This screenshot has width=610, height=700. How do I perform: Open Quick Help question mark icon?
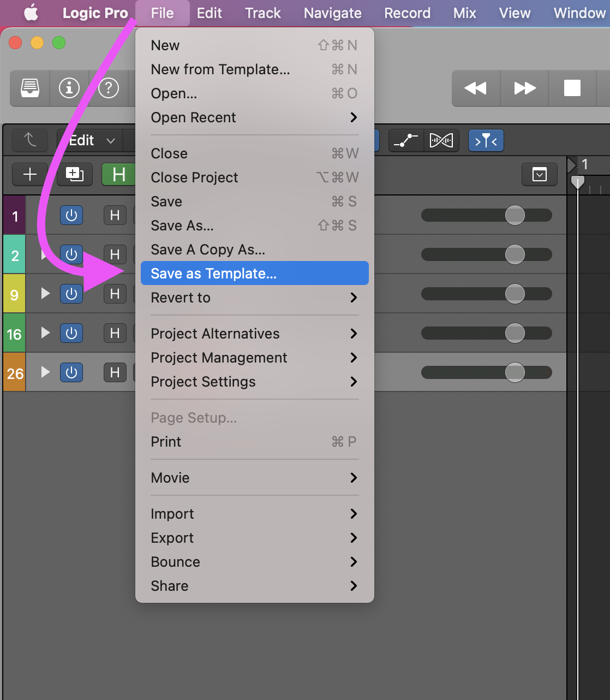109,87
